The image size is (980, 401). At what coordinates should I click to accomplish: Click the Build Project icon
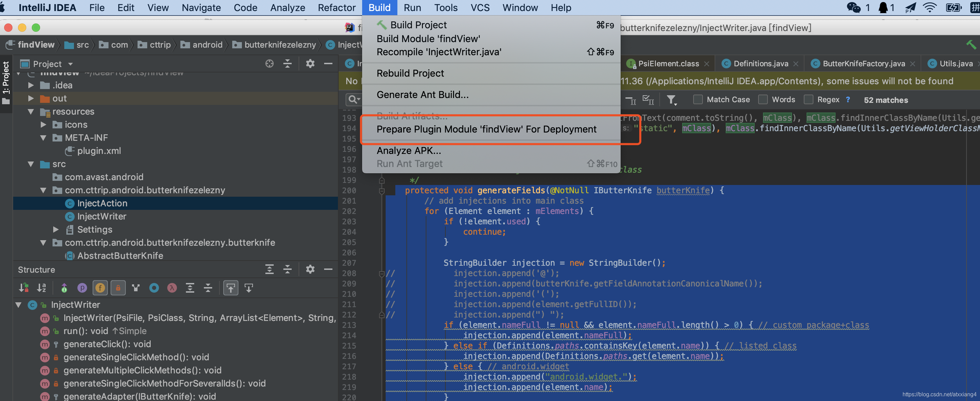tap(381, 25)
